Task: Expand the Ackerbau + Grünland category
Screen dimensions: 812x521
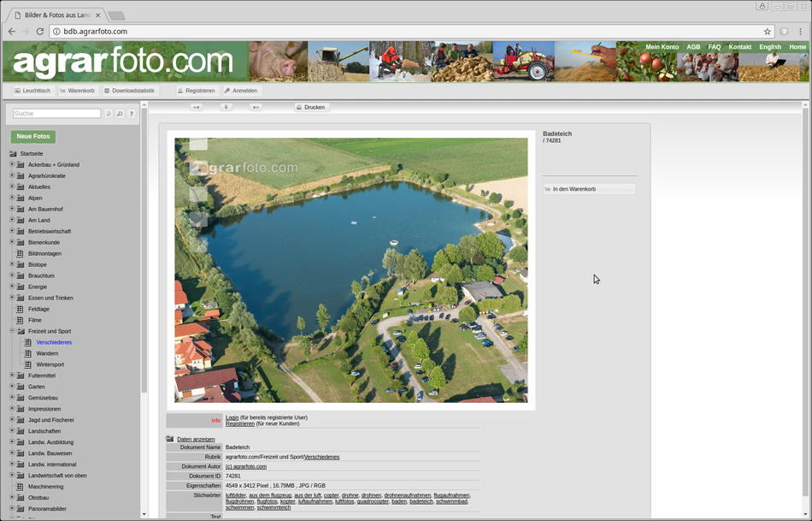Action: (12, 164)
